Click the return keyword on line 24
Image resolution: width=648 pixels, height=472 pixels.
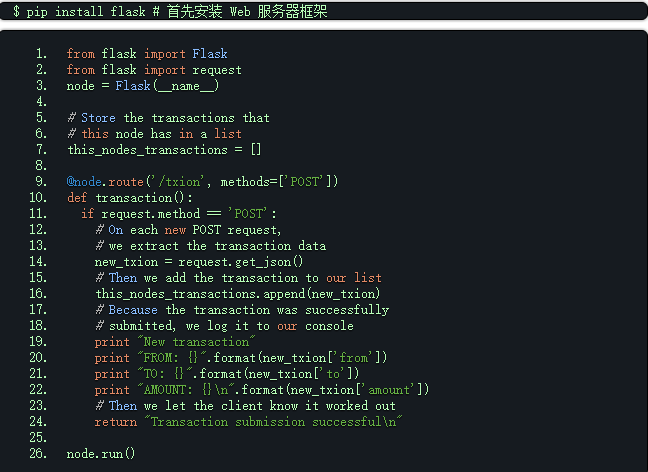[116, 422]
